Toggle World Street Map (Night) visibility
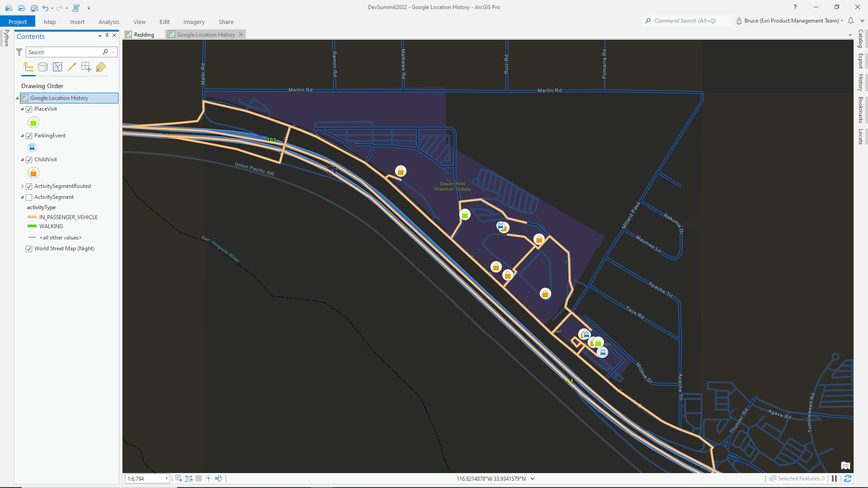Viewport: 868px width, 488px height. pyautogui.click(x=29, y=249)
